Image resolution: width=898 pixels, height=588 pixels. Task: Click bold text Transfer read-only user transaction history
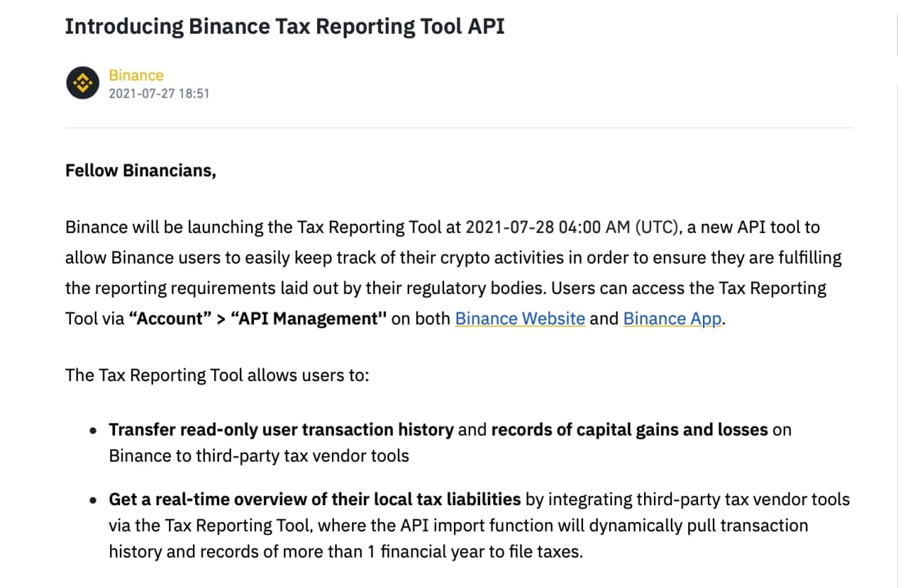point(281,429)
